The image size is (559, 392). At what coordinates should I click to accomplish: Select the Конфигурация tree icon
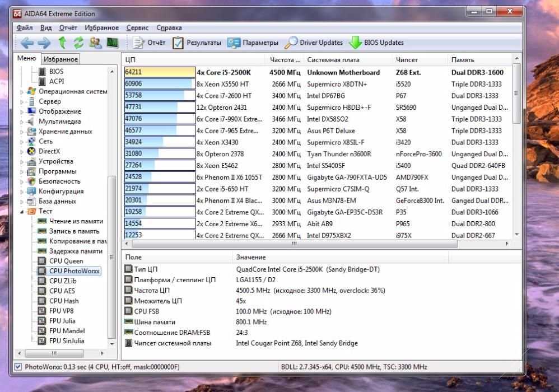click(x=31, y=192)
